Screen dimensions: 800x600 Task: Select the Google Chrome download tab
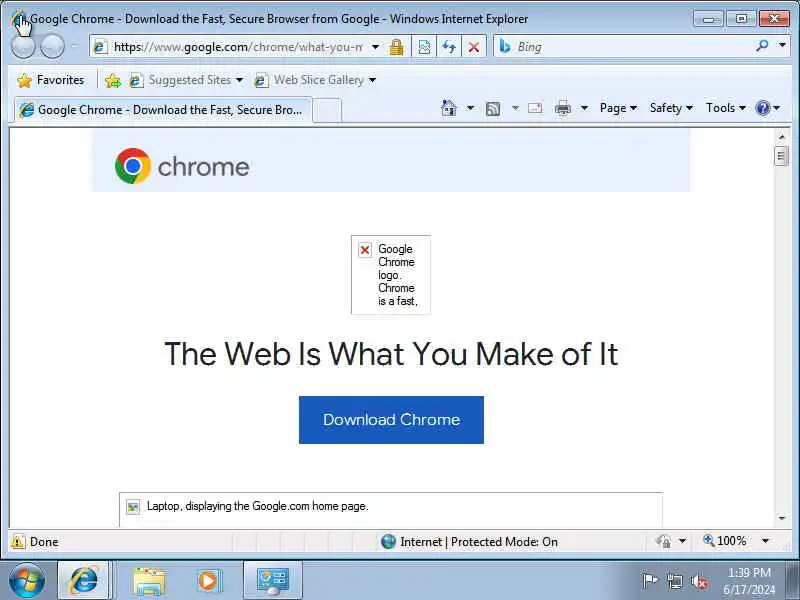[x=162, y=110]
